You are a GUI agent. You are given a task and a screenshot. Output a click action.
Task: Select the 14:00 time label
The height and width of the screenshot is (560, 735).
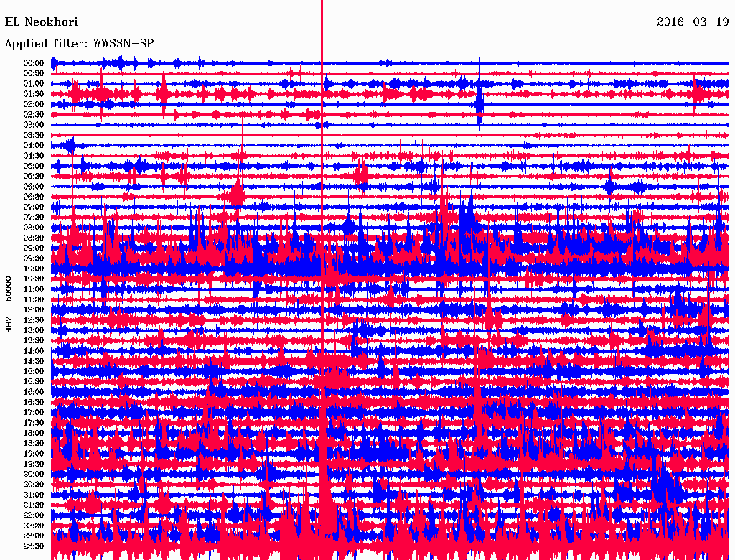pos(34,351)
